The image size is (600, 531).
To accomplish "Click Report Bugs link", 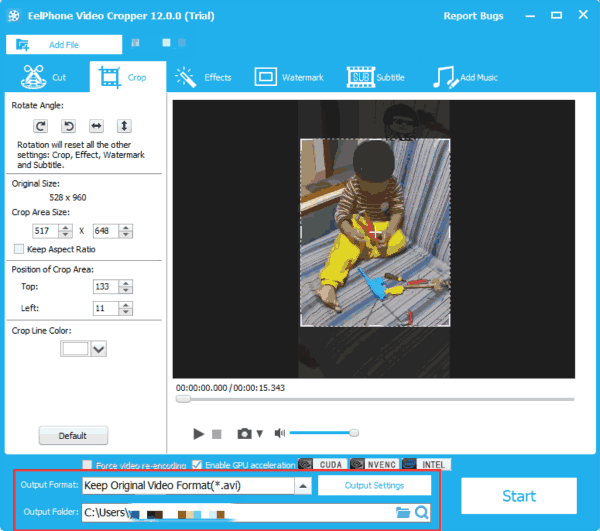I will [473, 16].
